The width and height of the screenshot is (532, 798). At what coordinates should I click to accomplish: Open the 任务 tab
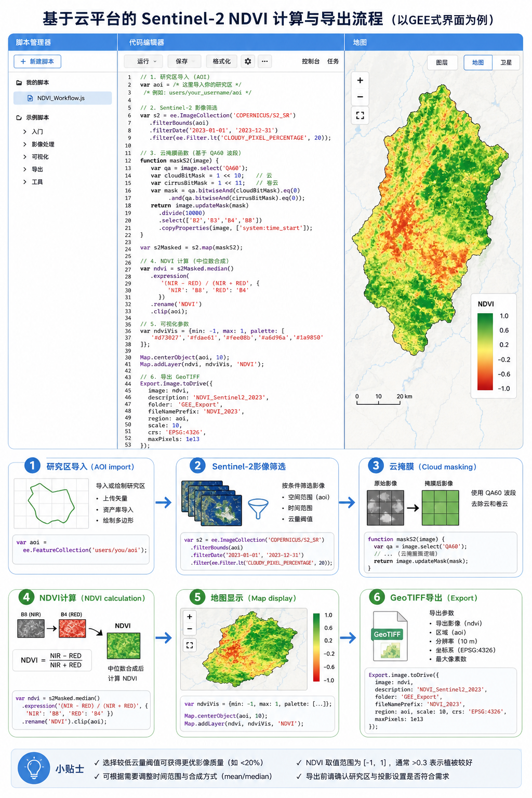[x=333, y=61]
